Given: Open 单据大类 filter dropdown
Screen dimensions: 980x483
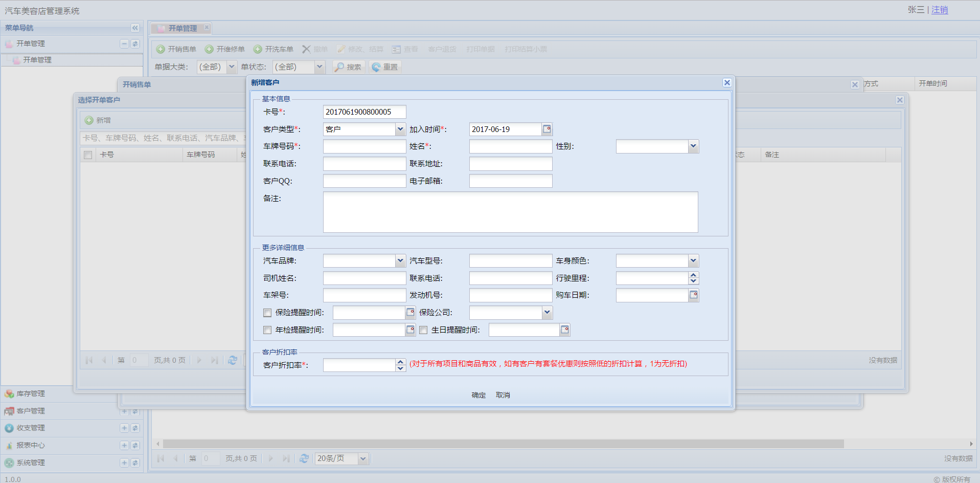Looking at the screenshot, I should 232,67.
